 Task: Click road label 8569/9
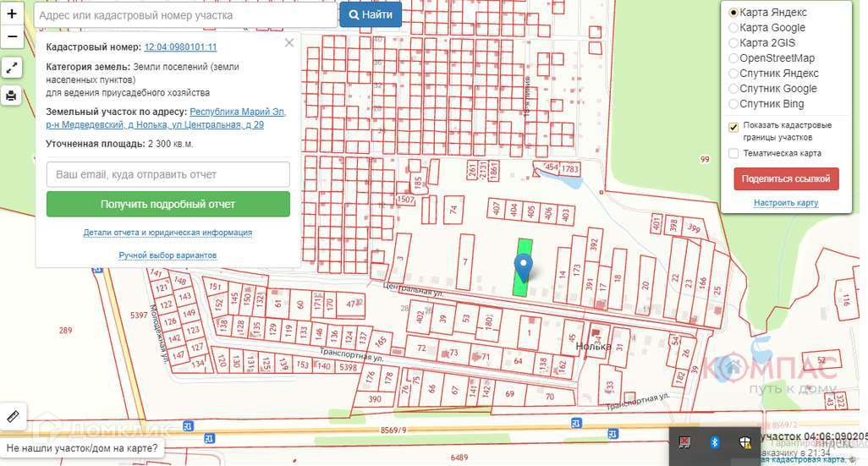pyautogui.click(x=393, y=430)
